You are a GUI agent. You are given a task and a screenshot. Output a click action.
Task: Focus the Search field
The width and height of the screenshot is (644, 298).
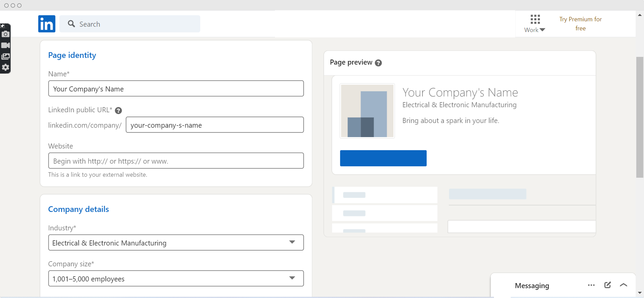click(x=130, y=24)
